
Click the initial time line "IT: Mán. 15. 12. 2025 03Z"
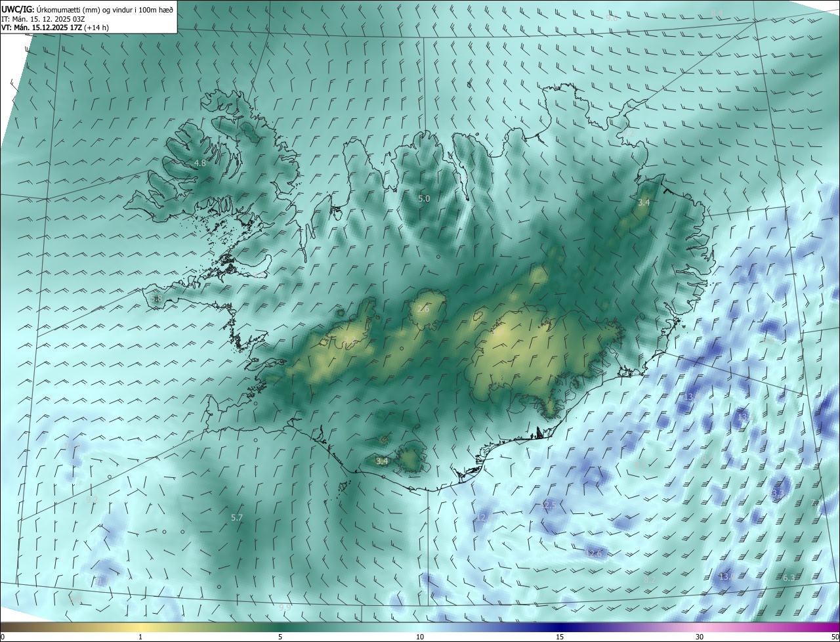coord(43,18)
